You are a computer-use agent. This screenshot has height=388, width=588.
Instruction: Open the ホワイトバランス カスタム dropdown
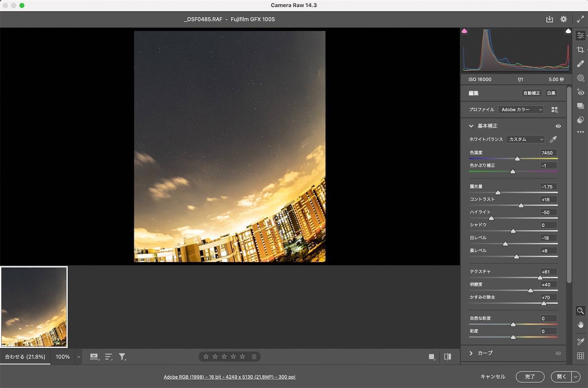point(525,139)
